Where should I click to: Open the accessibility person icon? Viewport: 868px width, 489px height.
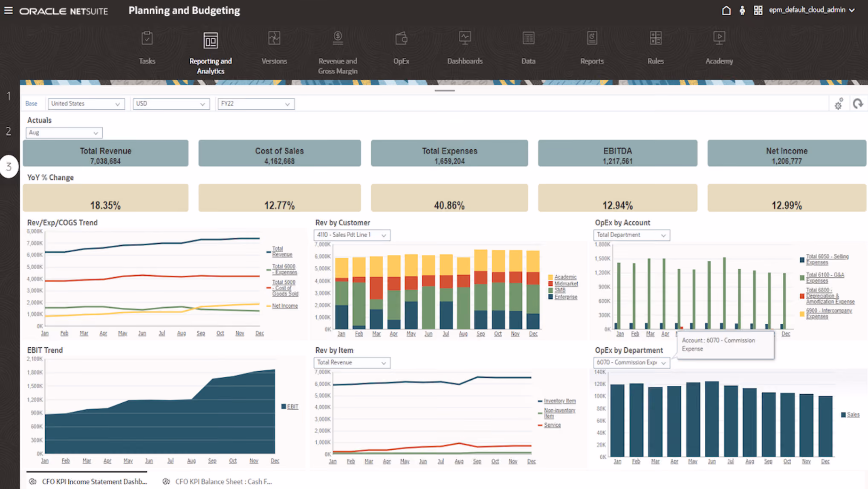[742, 10]
